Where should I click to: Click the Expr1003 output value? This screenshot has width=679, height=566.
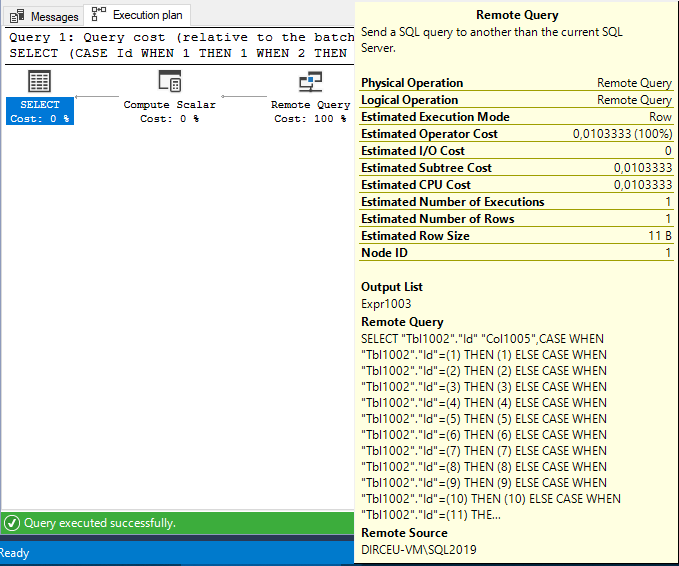[386, 304]
